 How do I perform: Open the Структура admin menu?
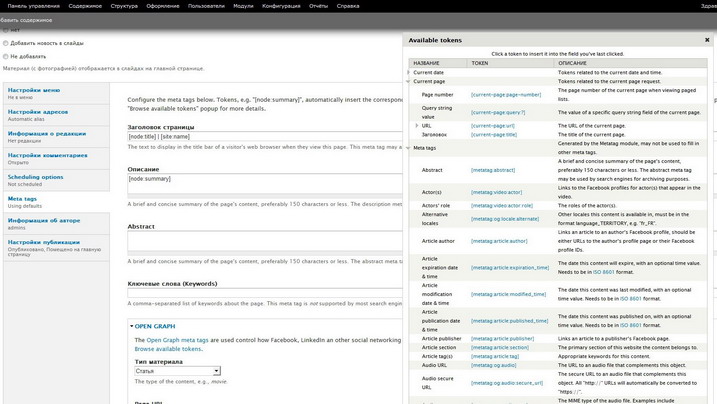click(x=124, y=6)
